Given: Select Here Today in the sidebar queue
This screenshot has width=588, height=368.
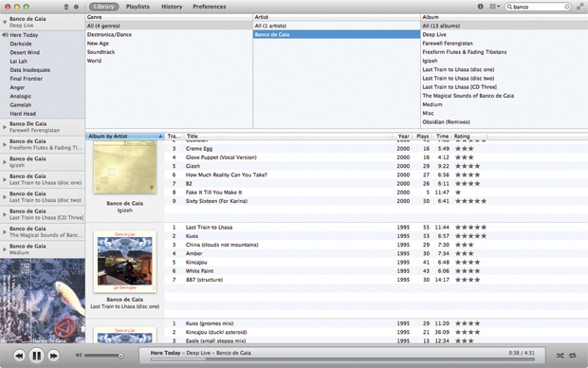Looking at the screenshot, I should [43, 35].
